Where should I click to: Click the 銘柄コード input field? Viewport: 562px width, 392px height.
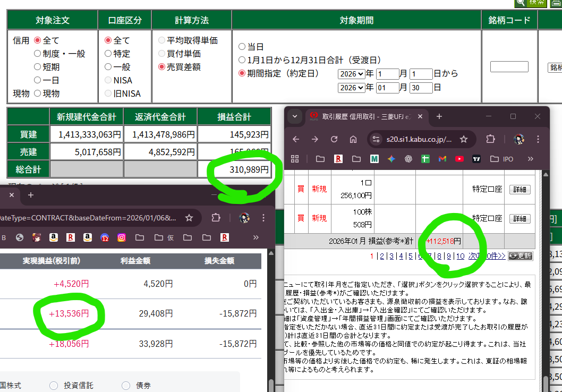pos(509,67)
